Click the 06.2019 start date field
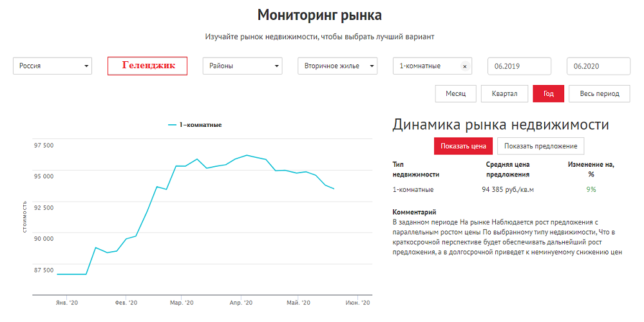The height and width of the screenshot is (322, 644). 519,66
